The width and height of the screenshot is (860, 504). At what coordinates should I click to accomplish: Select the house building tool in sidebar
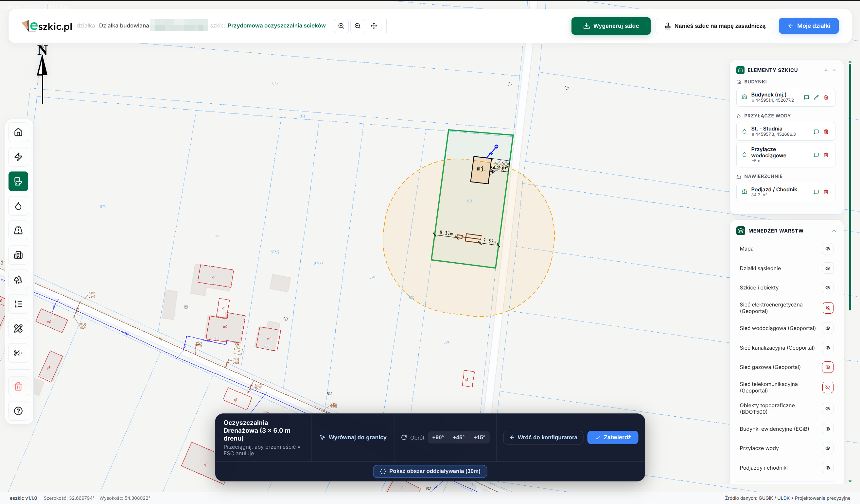point(18,132)
